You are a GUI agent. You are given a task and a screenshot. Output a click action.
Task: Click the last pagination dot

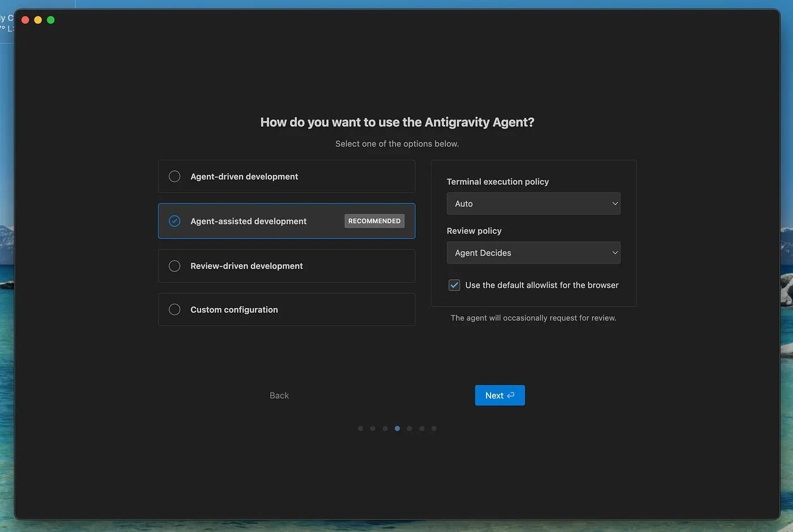(434, 428)
